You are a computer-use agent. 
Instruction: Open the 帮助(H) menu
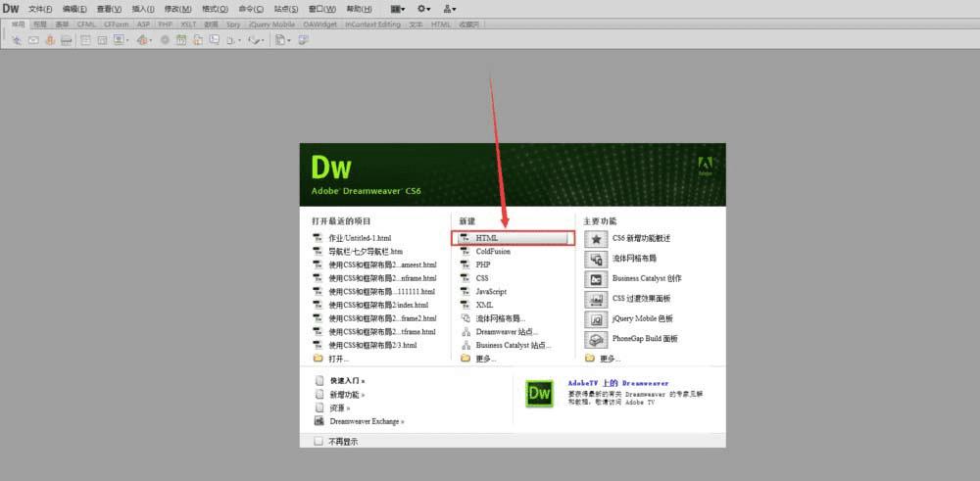[360, 9]
